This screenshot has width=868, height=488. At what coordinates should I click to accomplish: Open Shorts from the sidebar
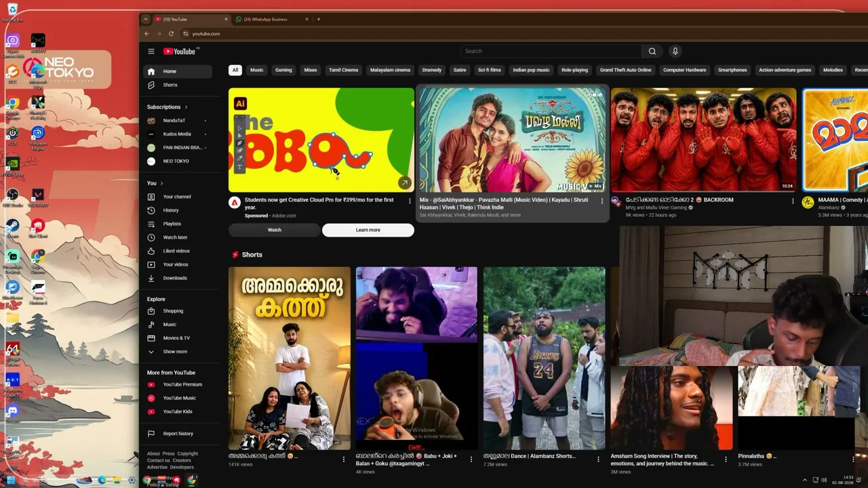click(178, 85)
